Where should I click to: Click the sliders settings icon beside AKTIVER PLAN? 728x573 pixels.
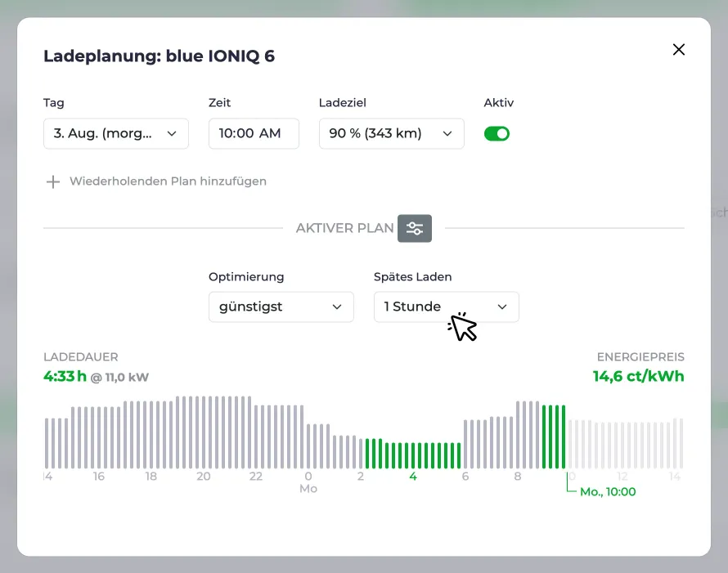click(414, 228)
